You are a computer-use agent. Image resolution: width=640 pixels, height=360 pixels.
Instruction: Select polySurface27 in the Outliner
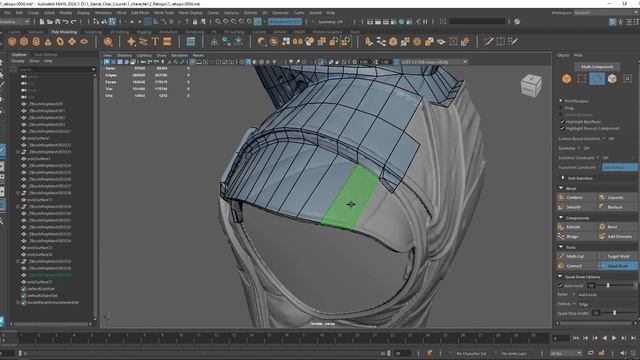tap(40, 282)
